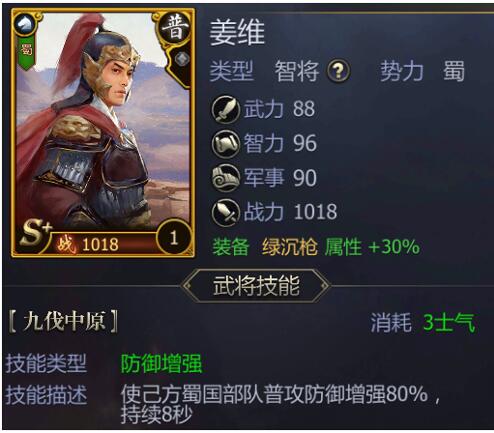Click the S+ rank emblem
Image resolution: width=494 pixels, height=433 pixels.
tap(35, 232)
